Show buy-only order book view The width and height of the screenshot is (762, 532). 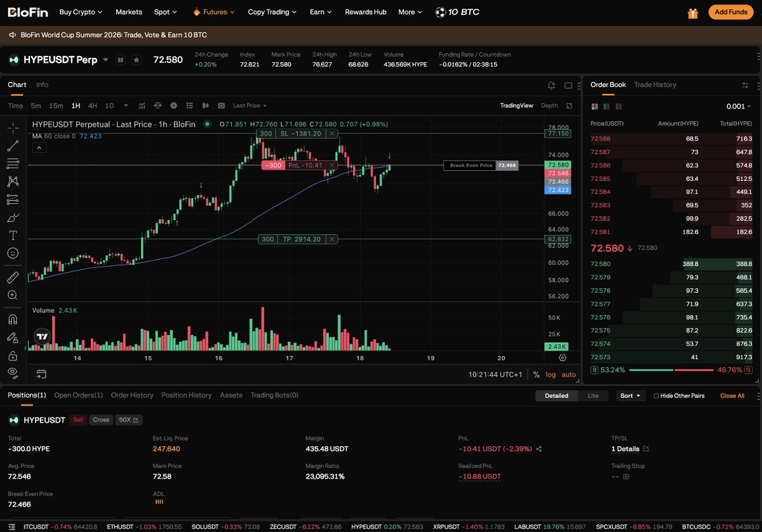click(x=607, y=107)
